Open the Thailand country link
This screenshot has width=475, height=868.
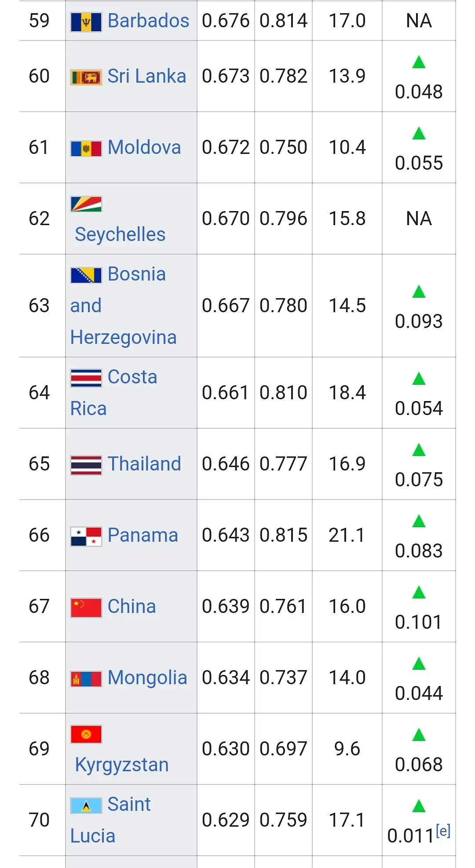144,464
